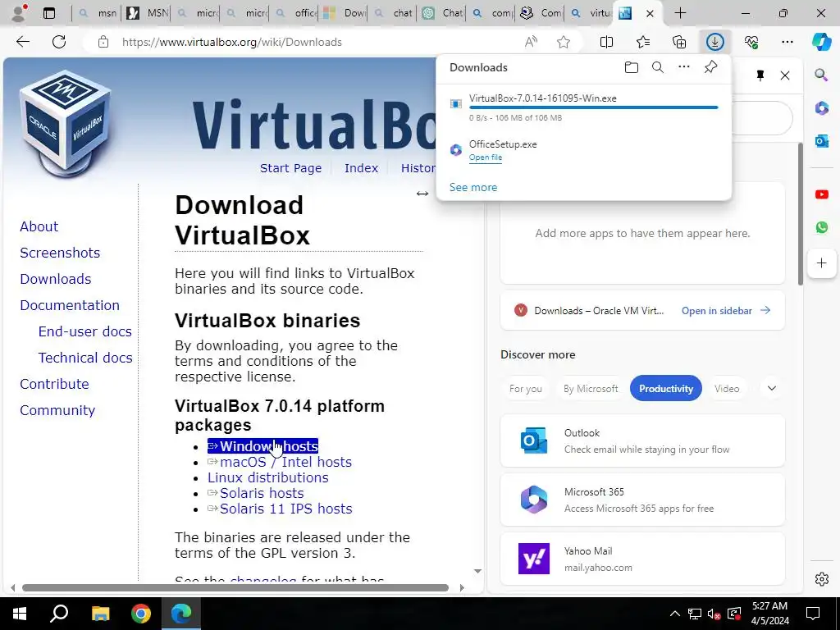
Task: Switch to the chat search tab
Action: pos(394,13)
